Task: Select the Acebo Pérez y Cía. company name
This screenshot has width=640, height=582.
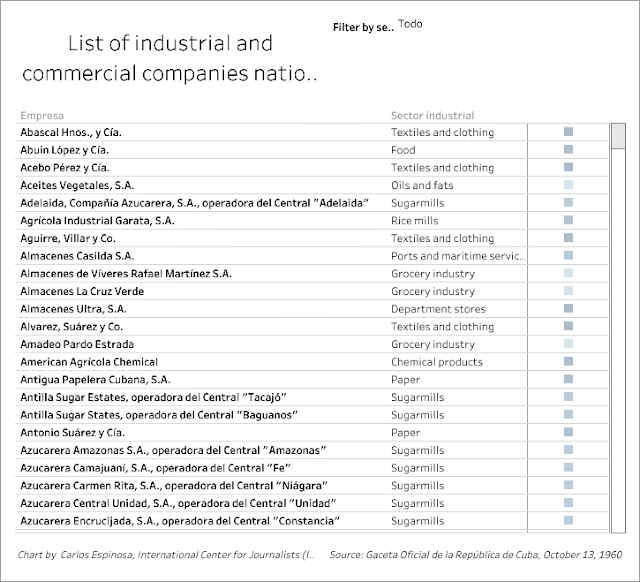Action: tap(65, 167)
